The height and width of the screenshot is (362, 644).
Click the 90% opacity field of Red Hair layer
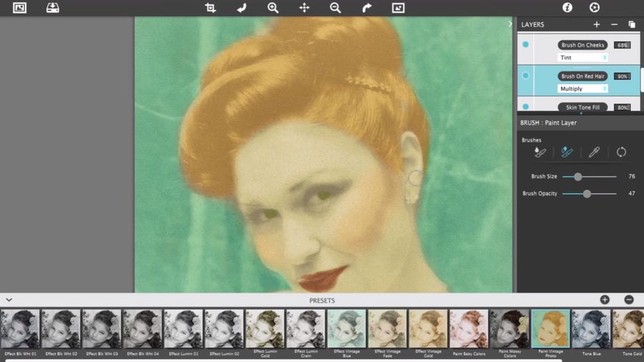tap(623, 77)
